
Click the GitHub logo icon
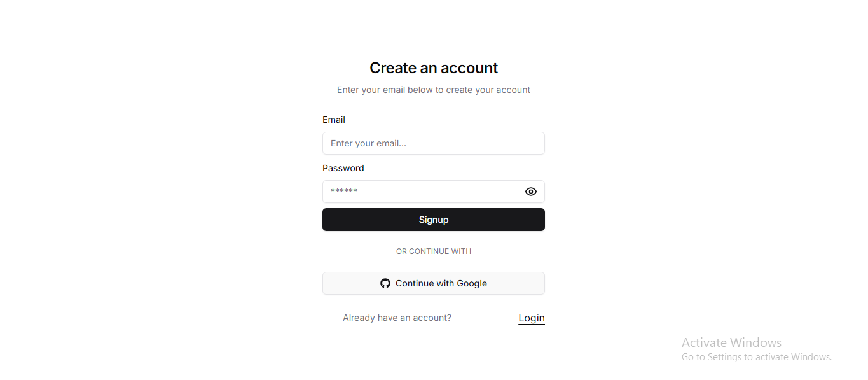point(385,283)
